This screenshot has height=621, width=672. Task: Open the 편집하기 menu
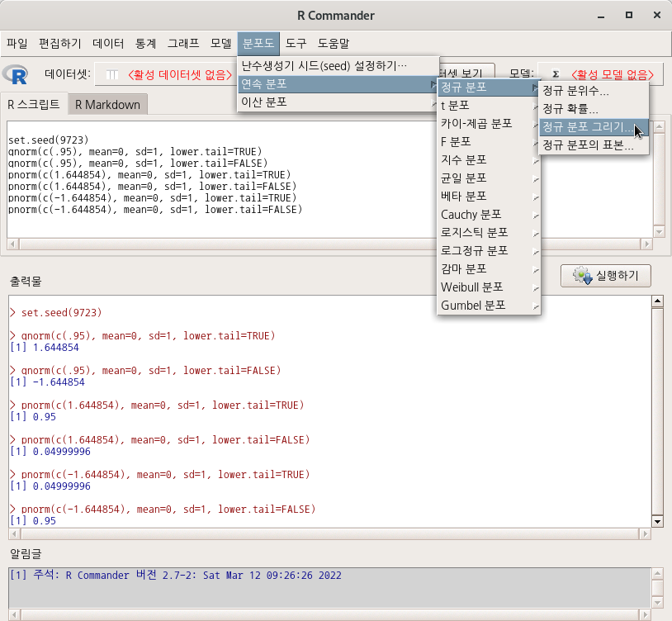coord(59,43)
